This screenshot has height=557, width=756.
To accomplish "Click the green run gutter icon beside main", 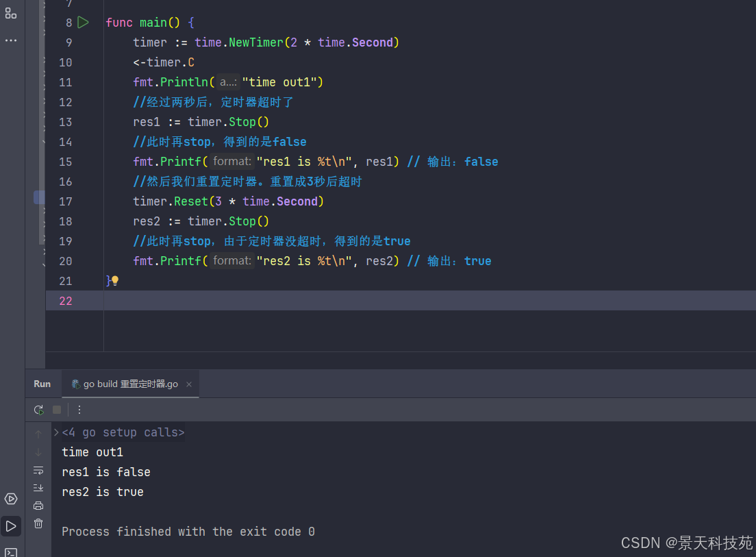I will [x=83, y=23].
